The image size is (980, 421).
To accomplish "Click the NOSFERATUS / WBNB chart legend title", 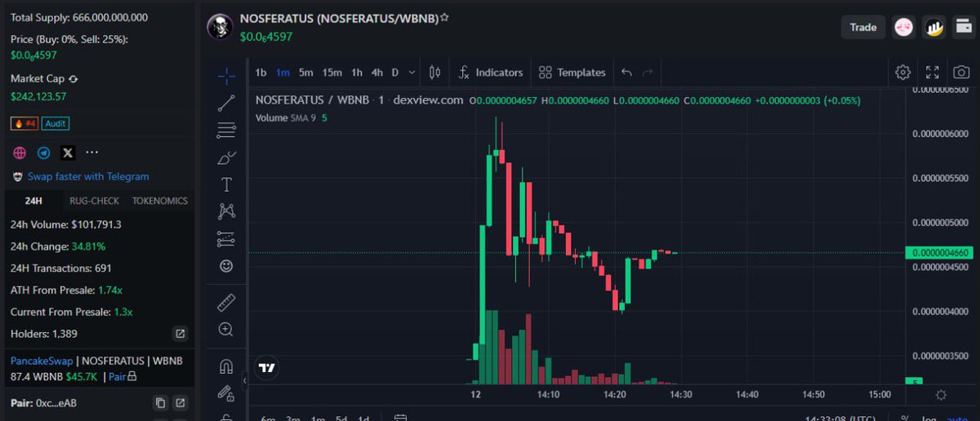I will pos(313,100).
